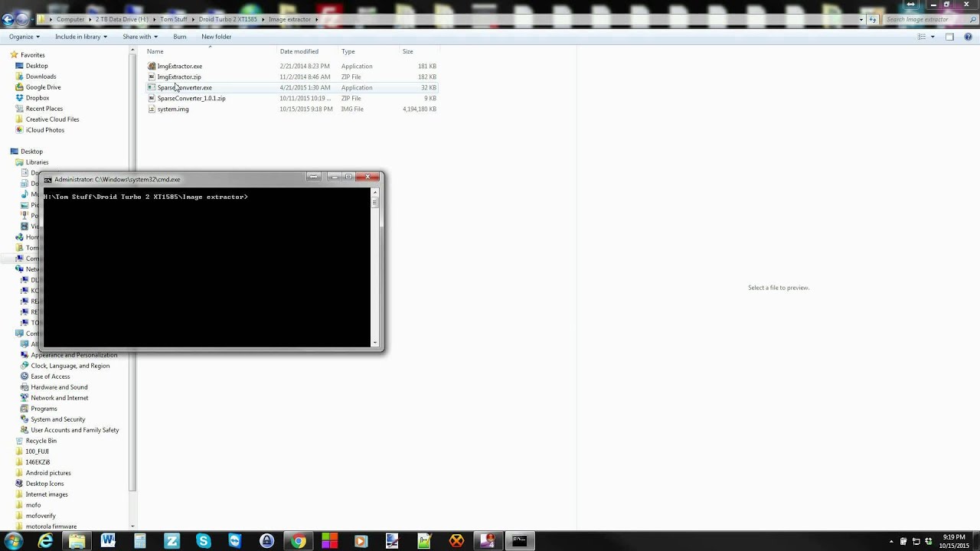The width and height of the screenshot is (980, 551).
Task: Open Dropbox in navigation pane
Action: [x=38, y=98]
